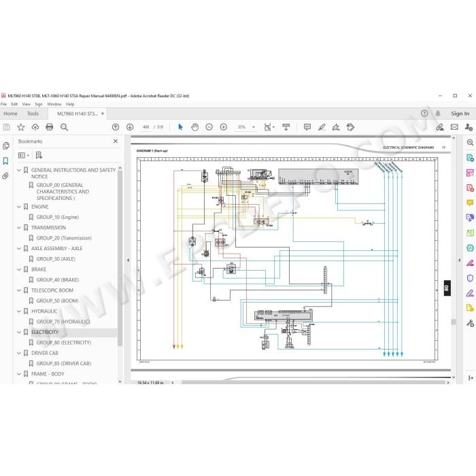Open the File menu
Viewport: 476px width, 476px height.
[x=3, y=104]
